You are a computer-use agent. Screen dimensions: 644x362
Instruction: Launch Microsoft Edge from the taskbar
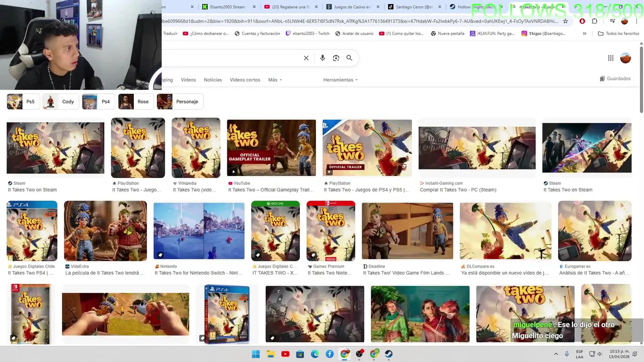(314, 354)
